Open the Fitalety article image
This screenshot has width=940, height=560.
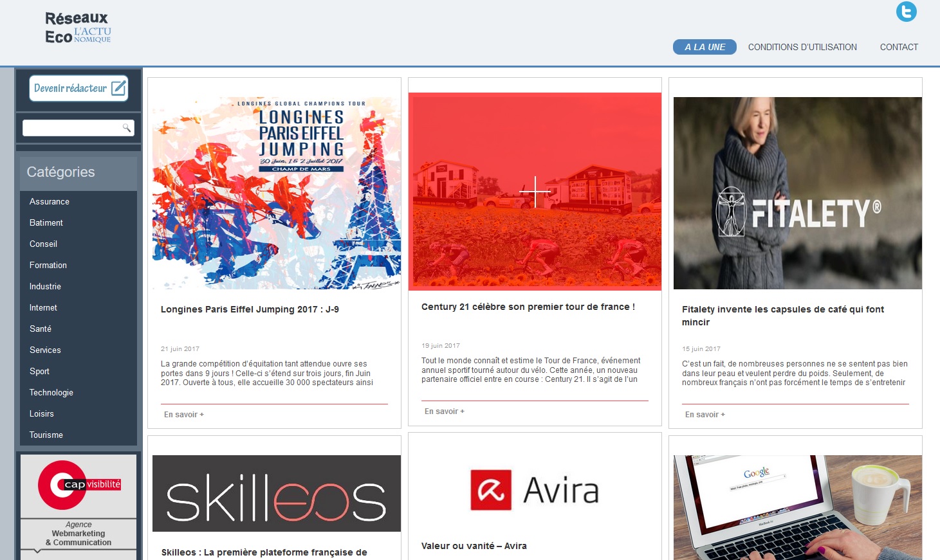click(x=798, y=193)
